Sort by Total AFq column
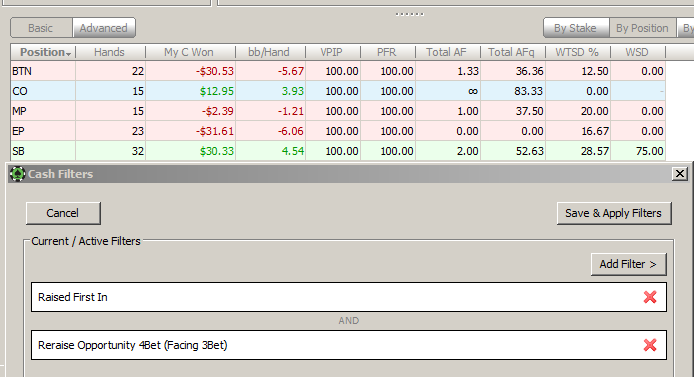Image resolution: width=694 pixels, height=377 pixels. pyautogui.click(x=513, y=52)
